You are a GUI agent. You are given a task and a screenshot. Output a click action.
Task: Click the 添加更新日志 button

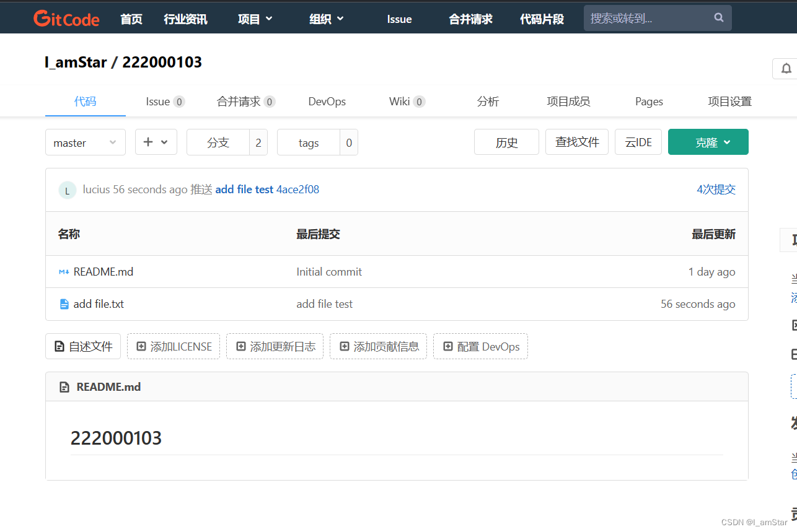pos(275,346)
